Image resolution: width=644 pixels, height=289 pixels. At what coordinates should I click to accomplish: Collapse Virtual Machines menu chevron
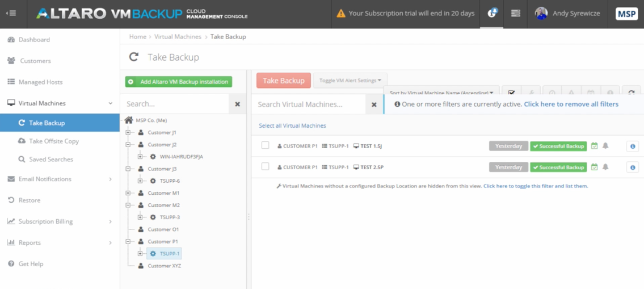(x=110, y=103)
